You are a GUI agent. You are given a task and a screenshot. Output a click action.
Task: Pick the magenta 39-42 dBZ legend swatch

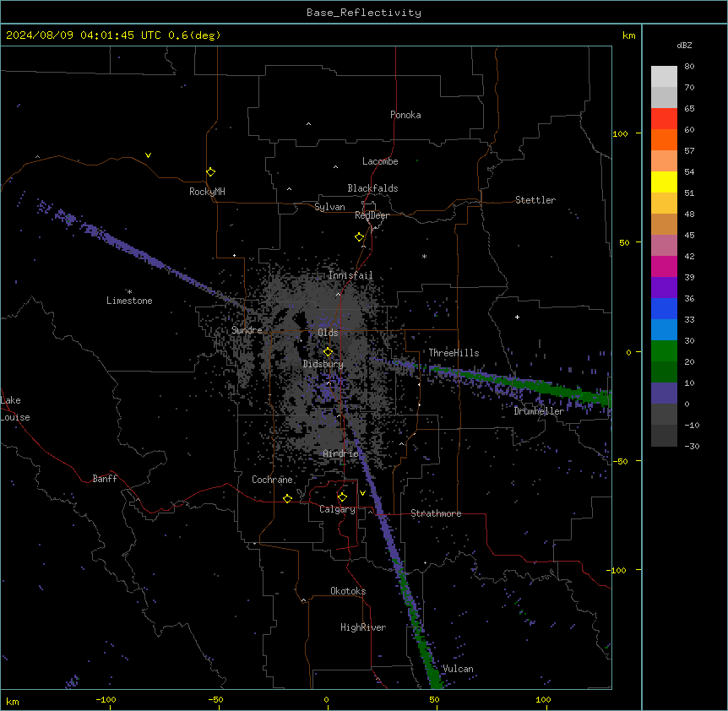(664, 266)
